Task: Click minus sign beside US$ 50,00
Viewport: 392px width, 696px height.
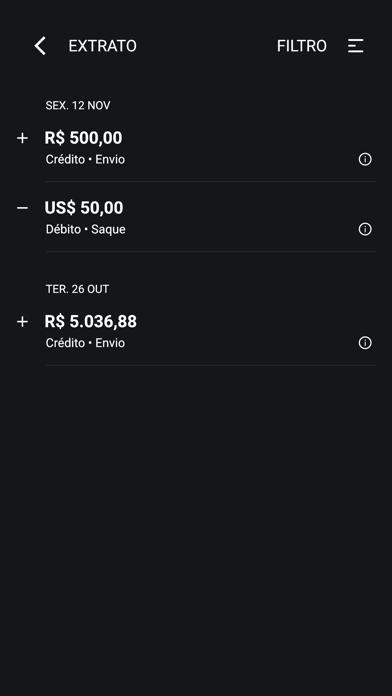Action: point(22,208)
